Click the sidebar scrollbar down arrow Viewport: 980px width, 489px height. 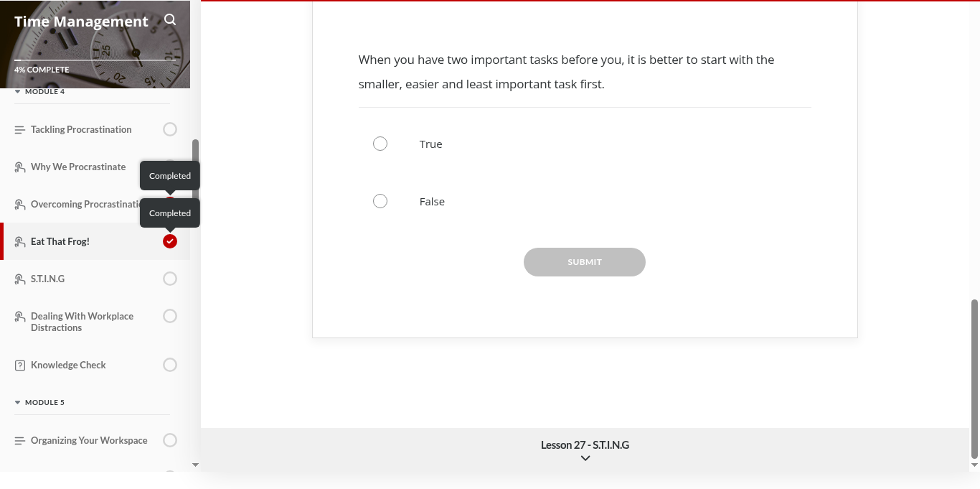(x=195, y=465)
